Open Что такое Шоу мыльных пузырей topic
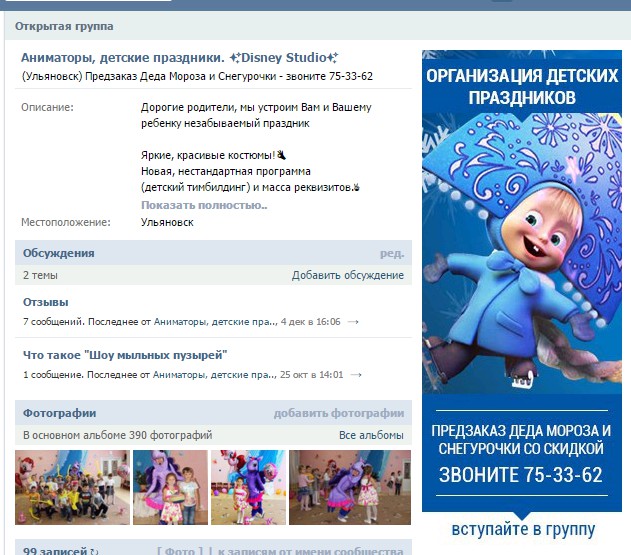Screen dimensions: 631x555 (x=125, y=355)
